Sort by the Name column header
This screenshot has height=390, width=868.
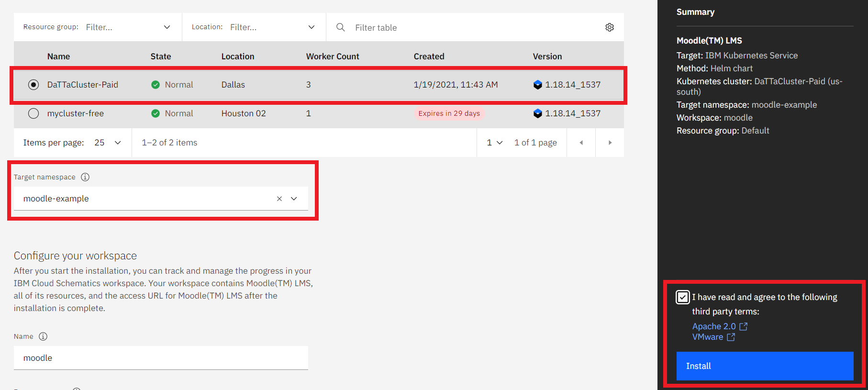[x=58, y=56]
